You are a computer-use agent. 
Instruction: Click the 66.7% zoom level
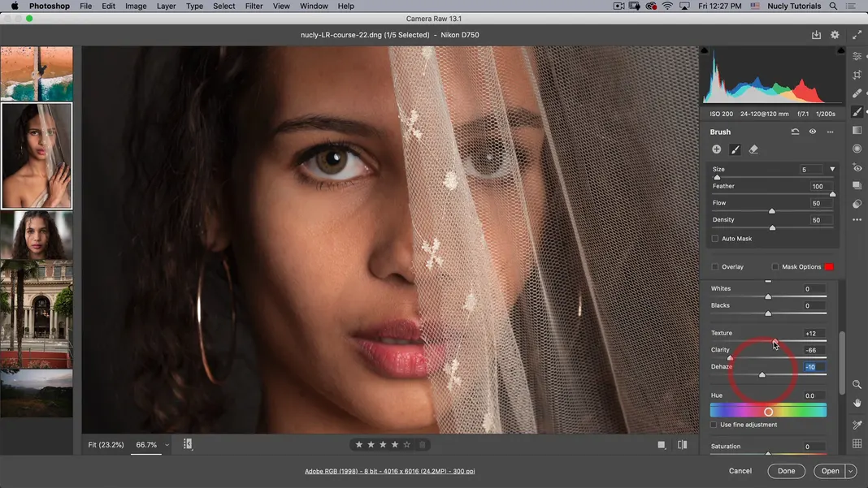tap(146, 445)
